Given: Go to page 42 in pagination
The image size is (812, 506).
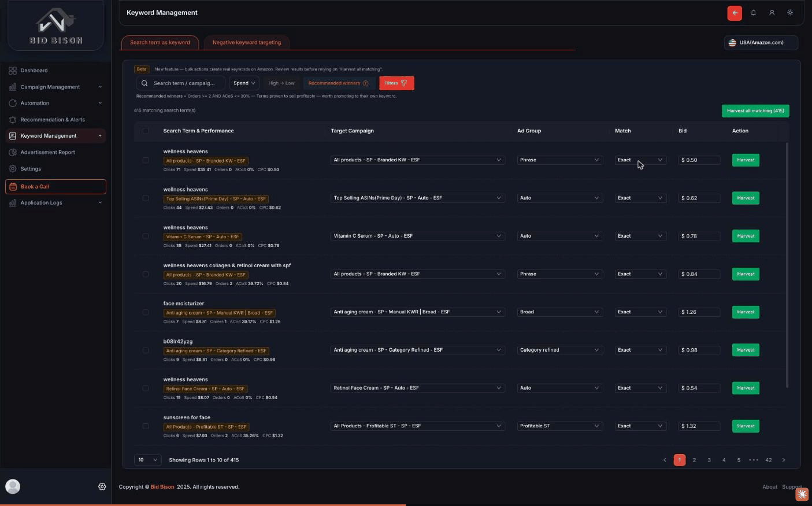Looking at the screenshot, I should click(x=769, y=460).
